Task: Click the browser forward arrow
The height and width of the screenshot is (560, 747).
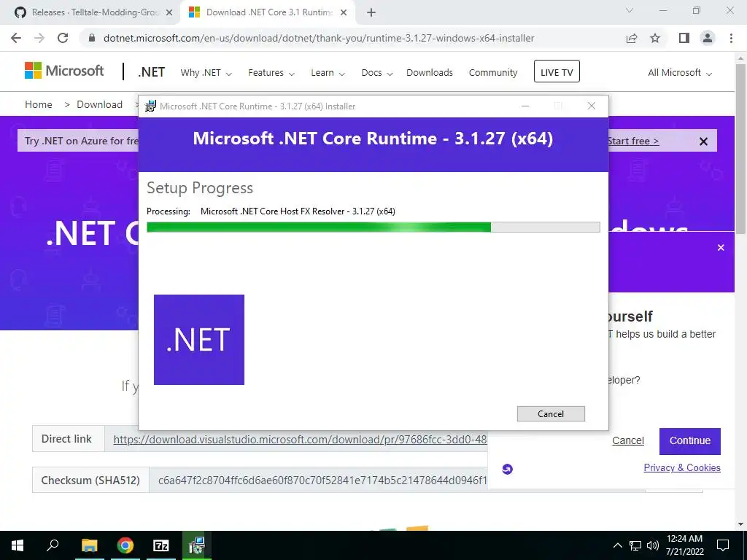Action: pos(39,38)
